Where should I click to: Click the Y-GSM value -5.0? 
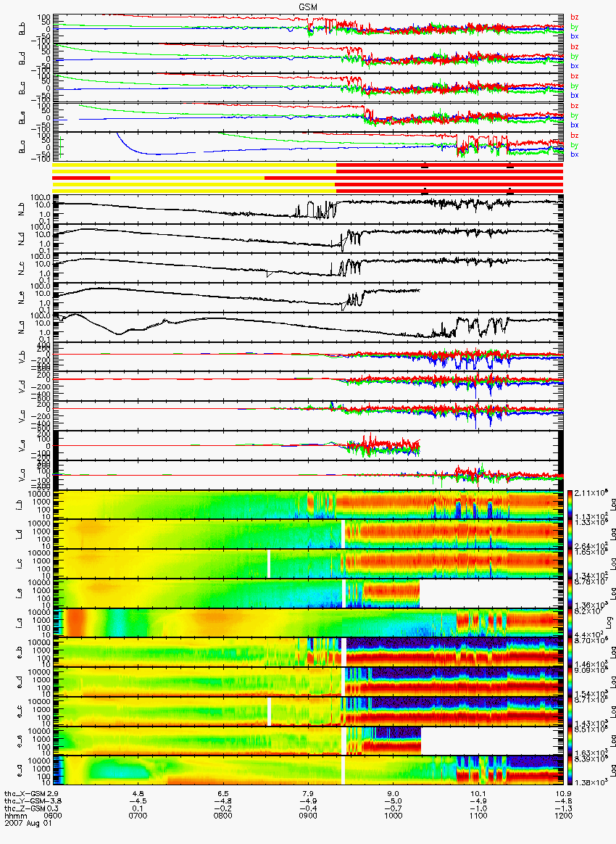[394, 801]
